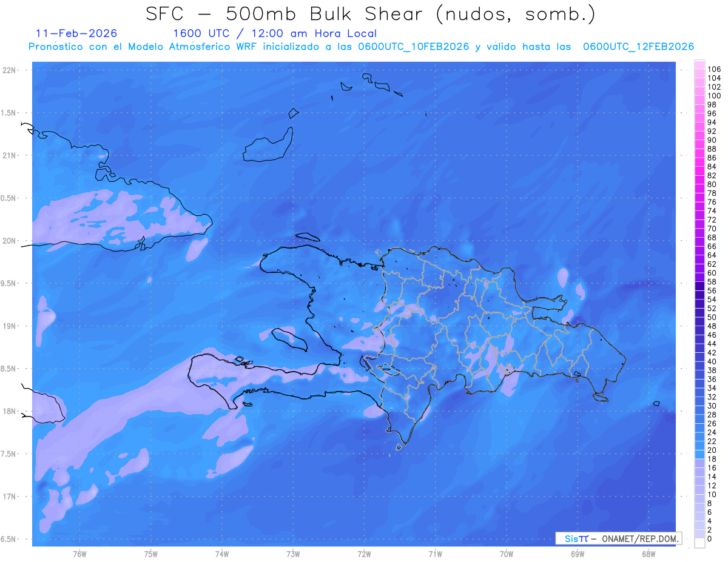Click the color scale value '106'

714,70
